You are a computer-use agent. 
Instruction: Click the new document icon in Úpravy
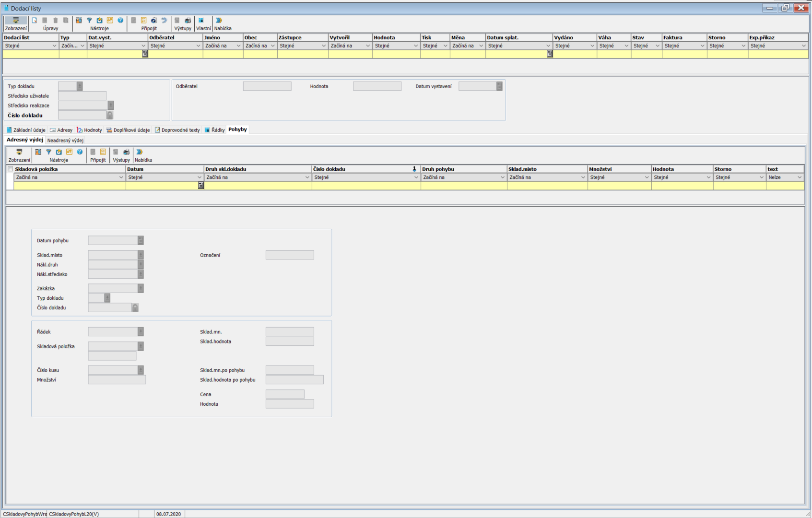tap(35, 21)
